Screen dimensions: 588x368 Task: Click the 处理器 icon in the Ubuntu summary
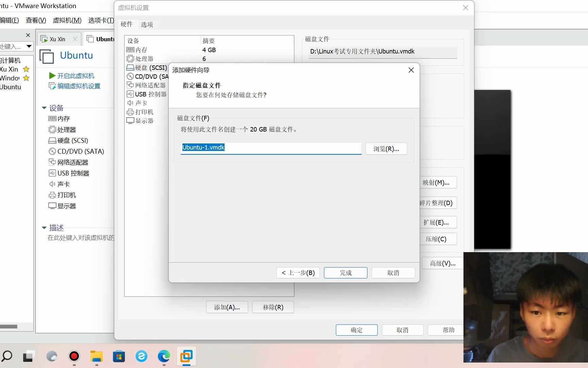tap(52, 129)
